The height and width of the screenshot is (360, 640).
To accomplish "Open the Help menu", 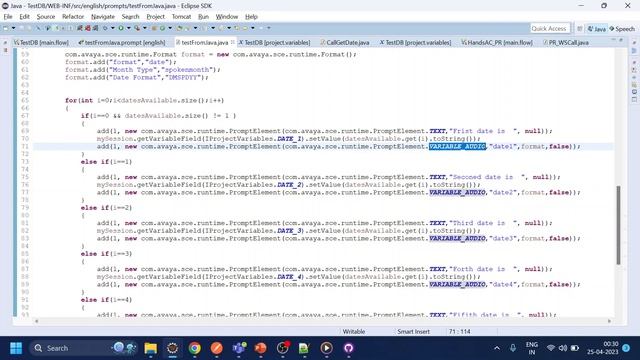I will tap(251, 17).
